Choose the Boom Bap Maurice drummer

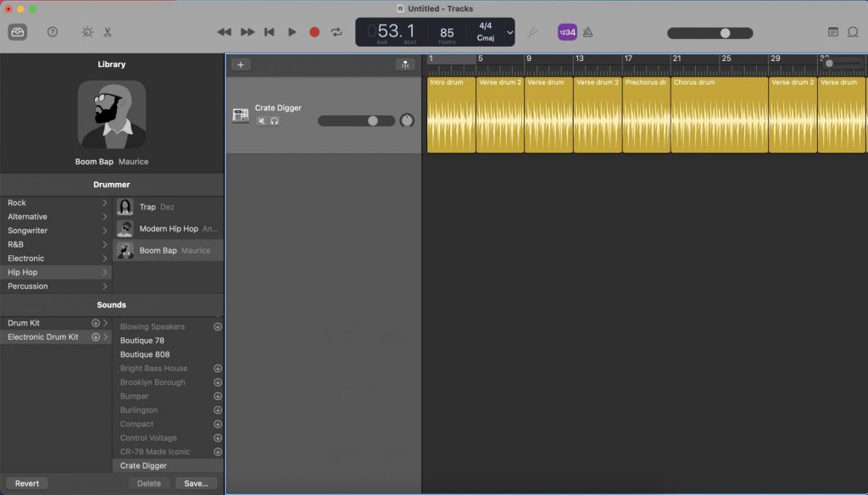pos(169,250)
